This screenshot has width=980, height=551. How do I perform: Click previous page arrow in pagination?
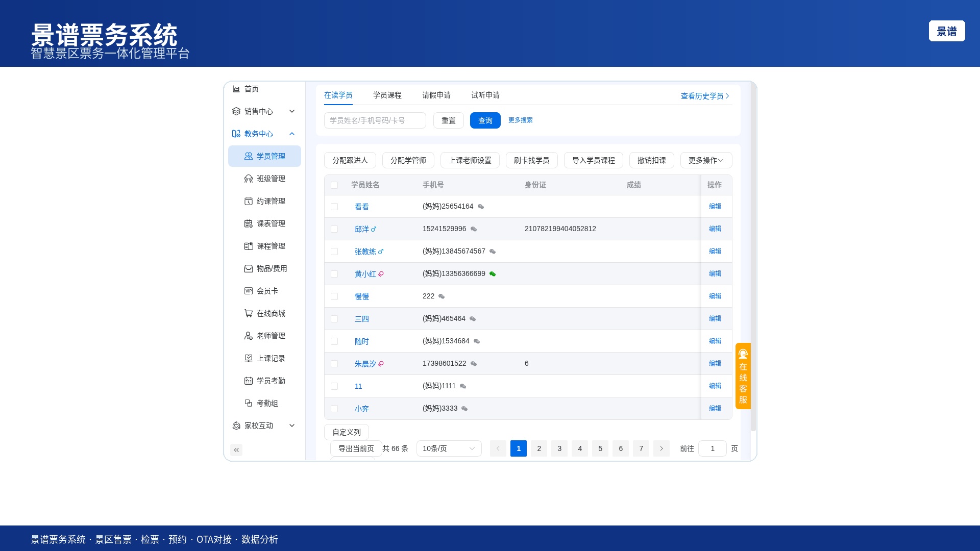(498, 448)
